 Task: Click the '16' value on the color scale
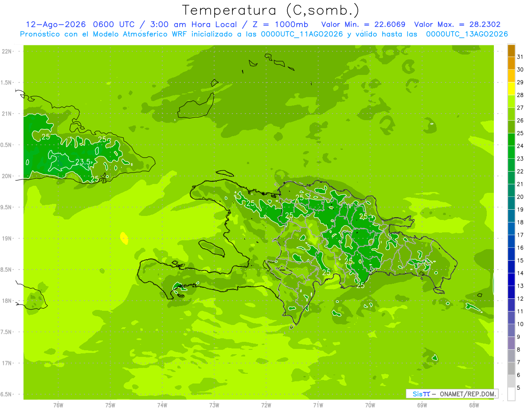520,248
